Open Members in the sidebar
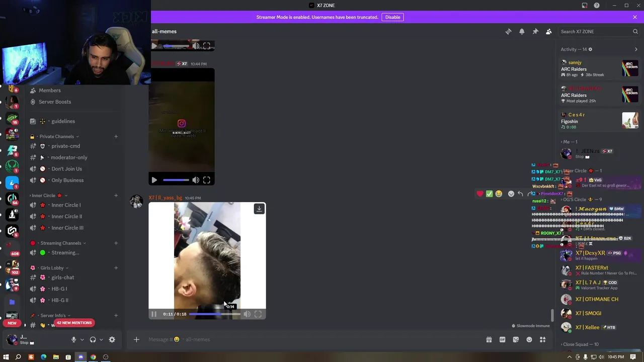The image size is (644, 362). pyautogui.click(x=50, y=90)
